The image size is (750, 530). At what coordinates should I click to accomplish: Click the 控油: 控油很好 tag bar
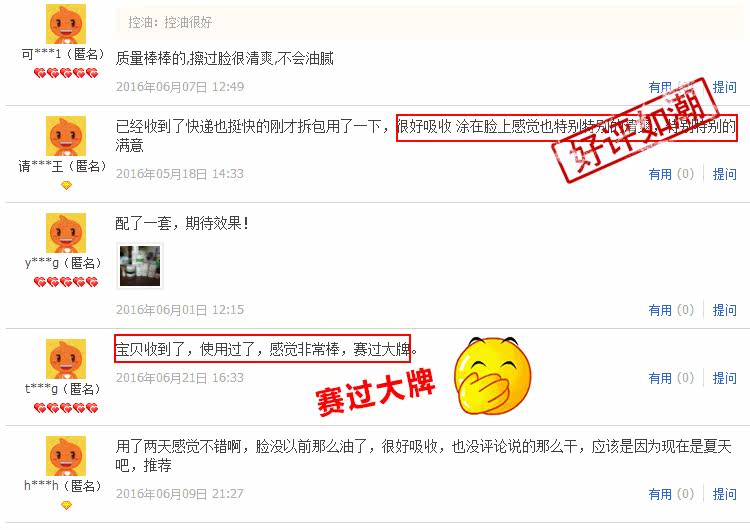(430, 22)
